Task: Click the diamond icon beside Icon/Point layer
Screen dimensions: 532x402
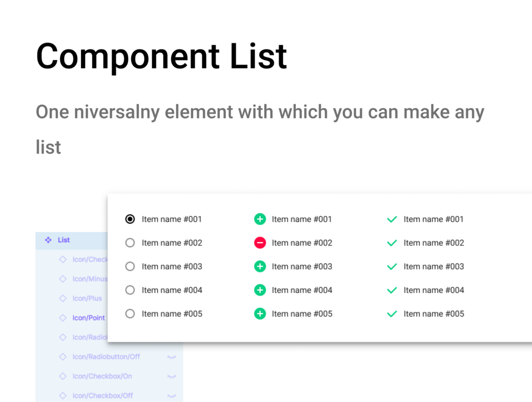Action: [62, 318]
